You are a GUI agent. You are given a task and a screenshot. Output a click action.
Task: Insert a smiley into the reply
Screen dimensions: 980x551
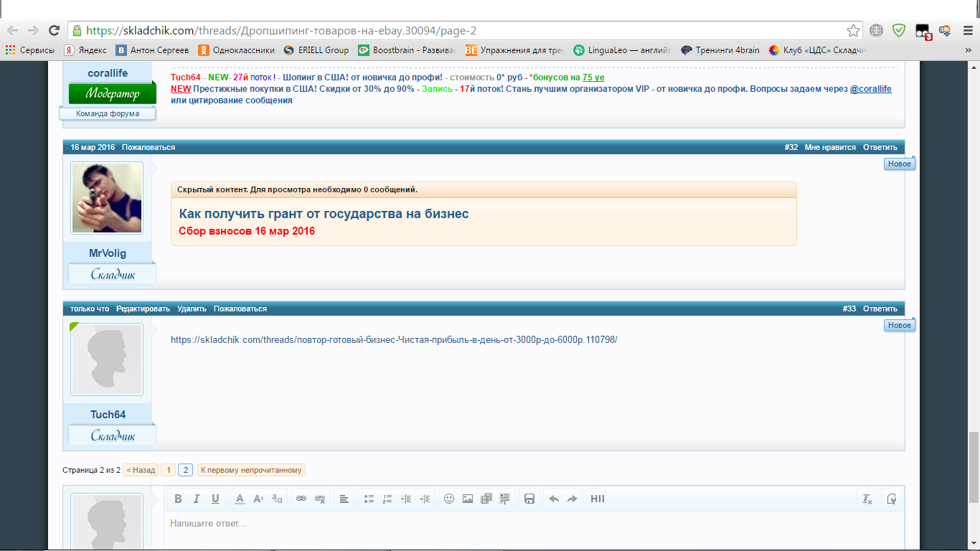point(449,499)
